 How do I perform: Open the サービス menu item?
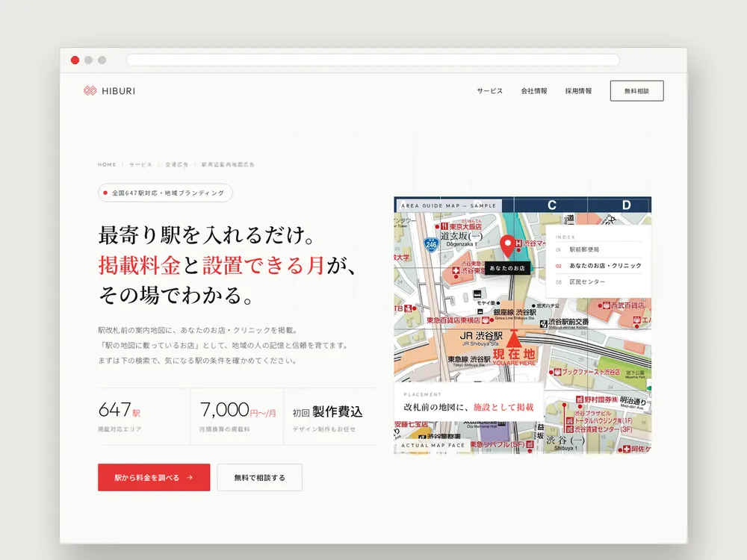coord(490,90)
